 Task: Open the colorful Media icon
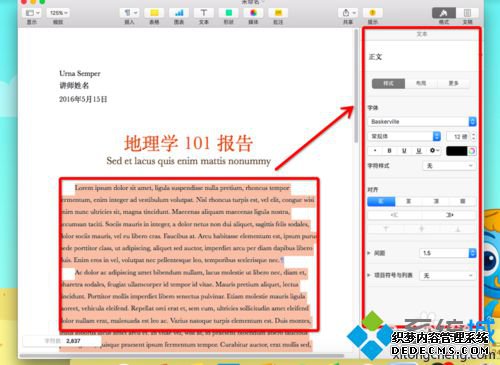coord(253,13)
